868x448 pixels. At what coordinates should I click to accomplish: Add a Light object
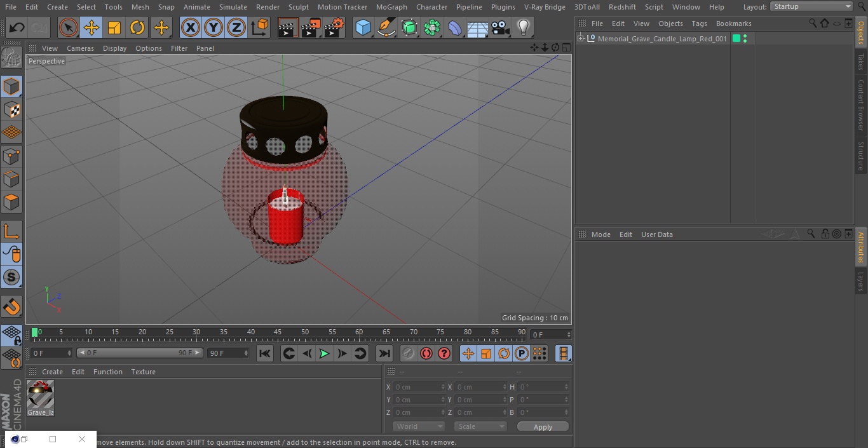[x=523, y=27]
